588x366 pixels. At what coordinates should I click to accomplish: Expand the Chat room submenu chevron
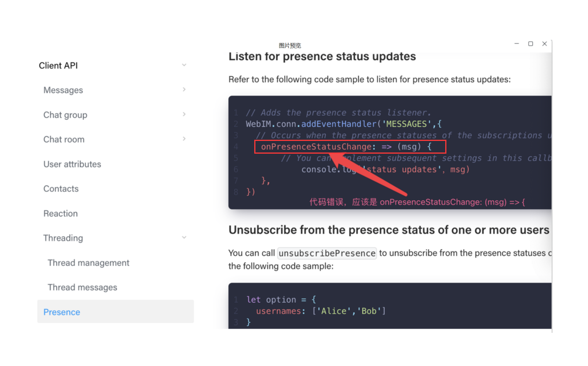point(184,139)
